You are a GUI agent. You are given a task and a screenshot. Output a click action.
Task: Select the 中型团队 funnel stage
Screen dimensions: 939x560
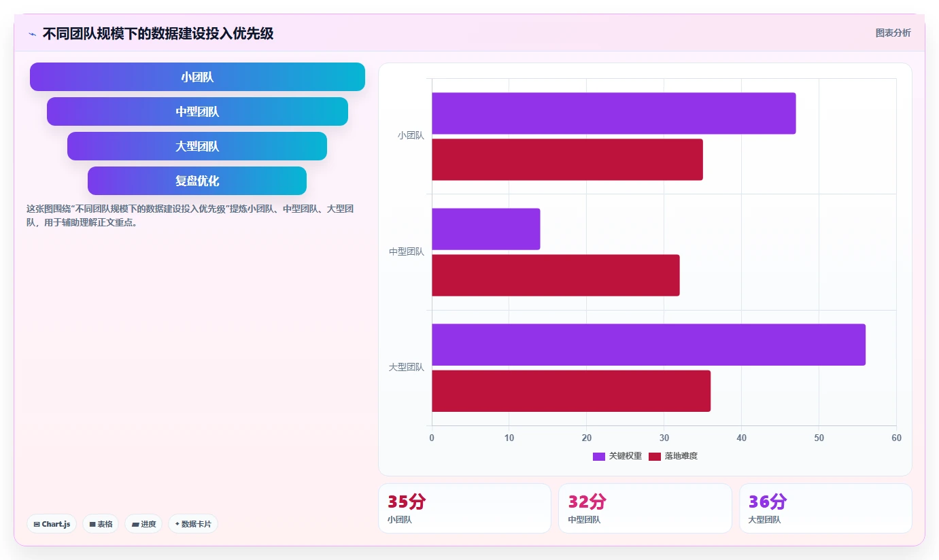[197, 111]
